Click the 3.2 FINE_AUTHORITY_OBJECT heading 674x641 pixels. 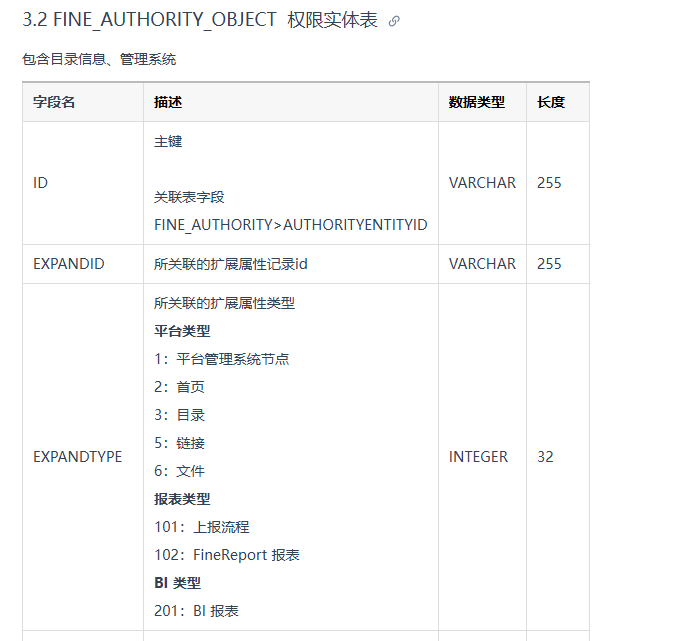click(x=200, y=20)
